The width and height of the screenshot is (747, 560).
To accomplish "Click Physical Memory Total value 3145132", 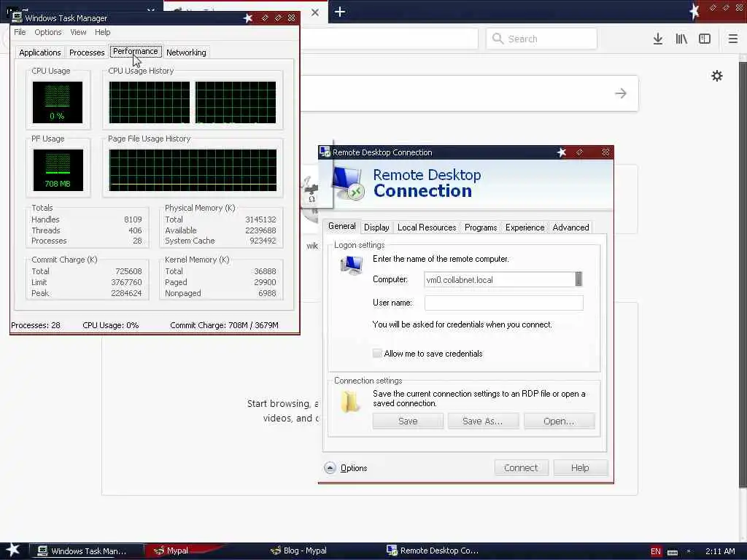I will [x=260, y=219].
